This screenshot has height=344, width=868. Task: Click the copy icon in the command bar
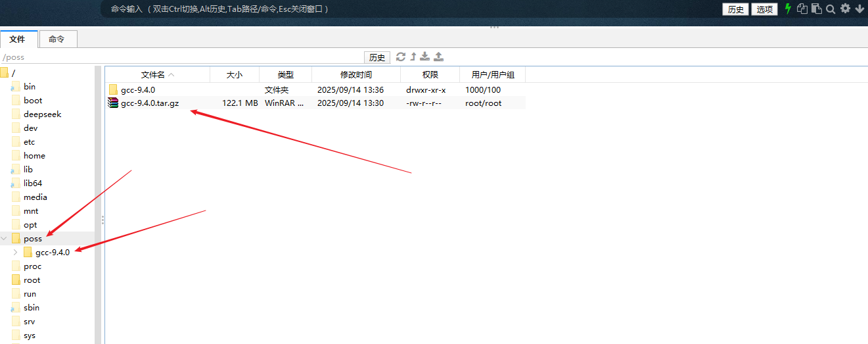(x=802, y=9)
